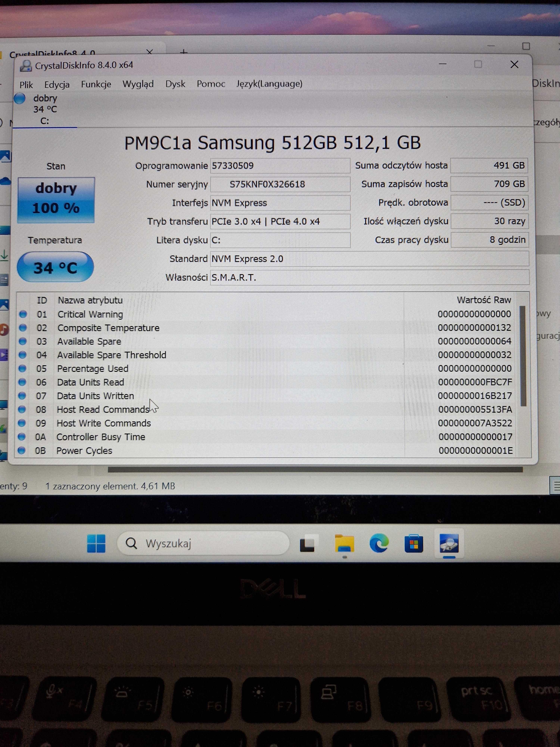Click the status dot for Composite Temperature
This screenshot has width=560, height=747.
click(x=23, y=328)
